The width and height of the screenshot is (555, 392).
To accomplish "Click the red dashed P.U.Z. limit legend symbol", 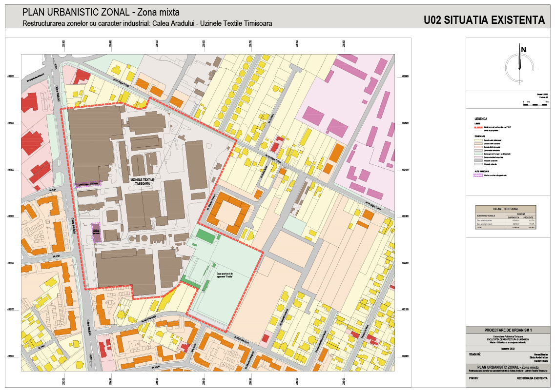I will click(x=478, y=127).
